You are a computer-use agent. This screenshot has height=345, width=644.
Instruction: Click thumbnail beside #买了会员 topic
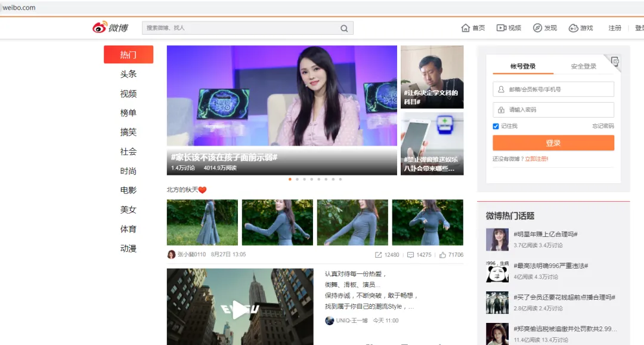(x=497, y=303)
